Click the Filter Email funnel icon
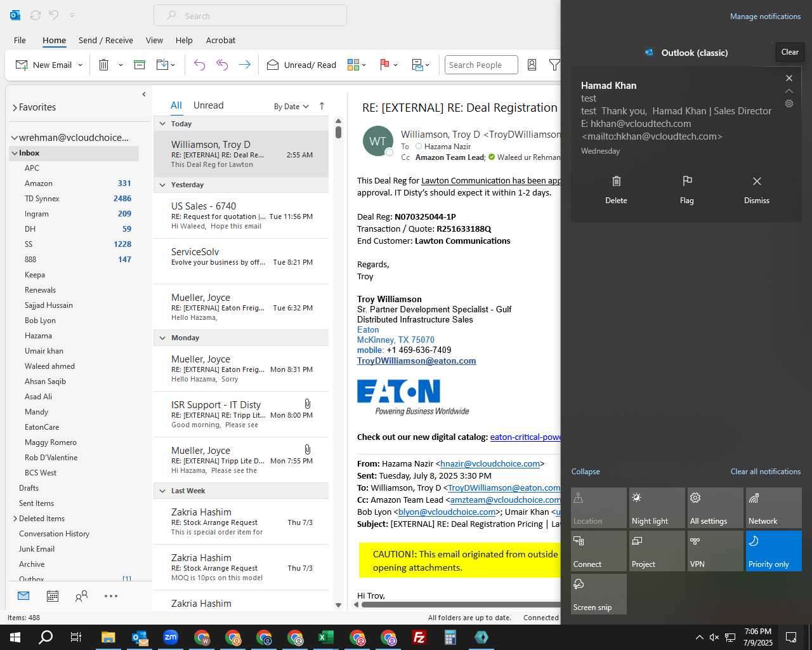This screenshot has height=650, width=812. (554, 65)
